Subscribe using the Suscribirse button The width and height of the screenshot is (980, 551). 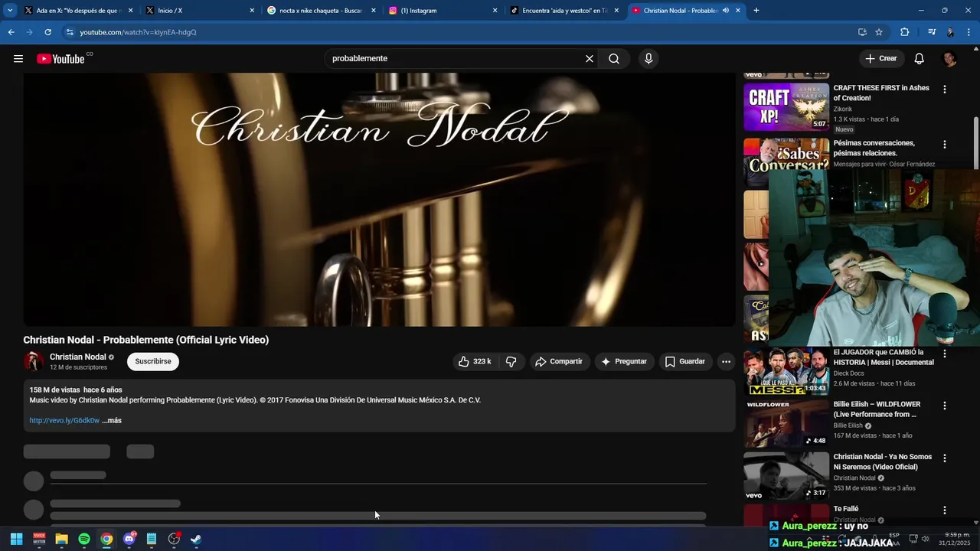[x=153, y=361]
